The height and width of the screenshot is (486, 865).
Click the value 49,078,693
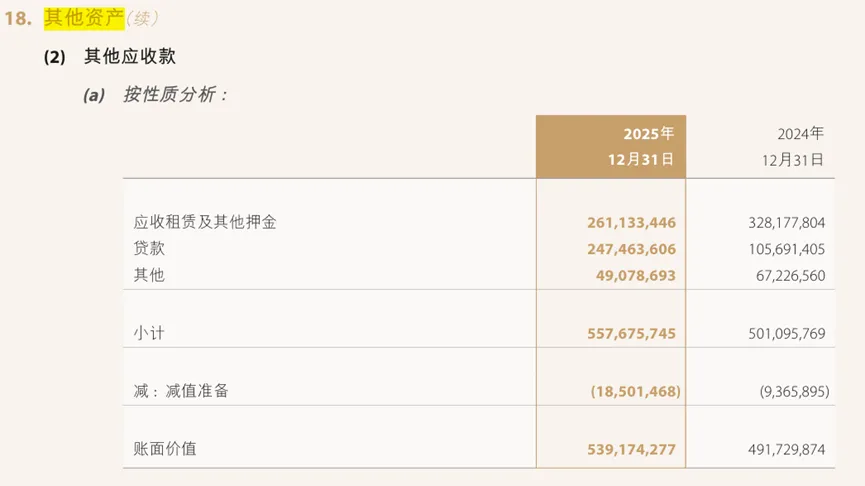[639, 275]
